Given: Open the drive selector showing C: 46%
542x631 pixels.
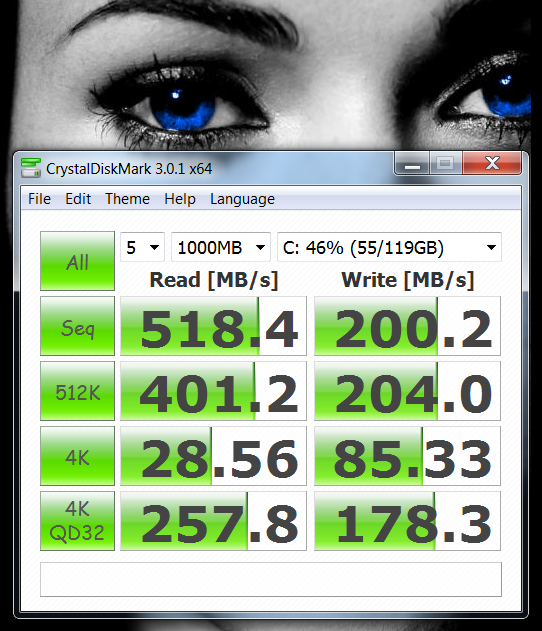Looking at the screenshot, I should point(389,247).
